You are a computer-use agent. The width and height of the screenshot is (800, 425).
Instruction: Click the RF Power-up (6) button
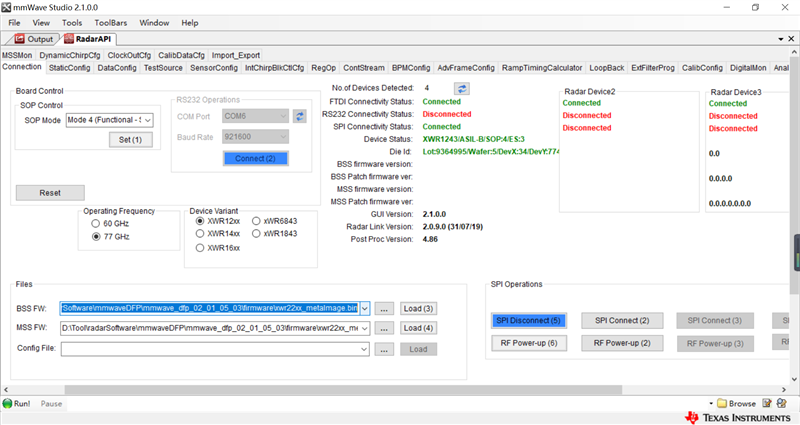529,343
